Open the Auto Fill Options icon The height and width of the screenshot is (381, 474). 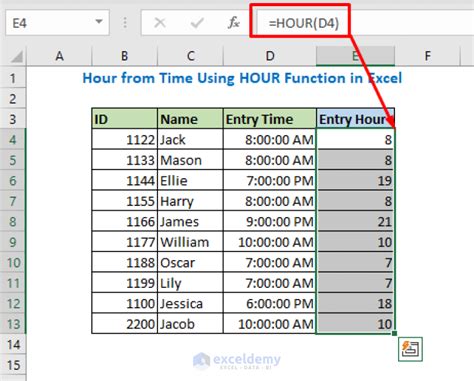410,349
